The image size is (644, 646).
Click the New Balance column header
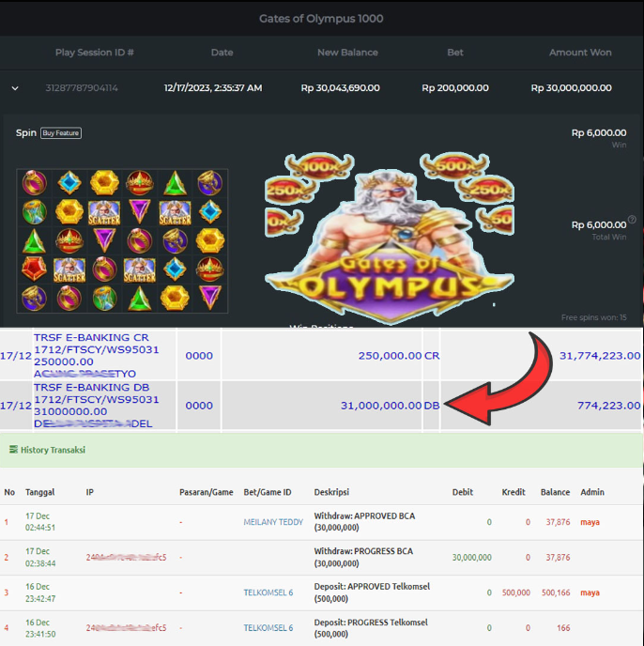347,53
